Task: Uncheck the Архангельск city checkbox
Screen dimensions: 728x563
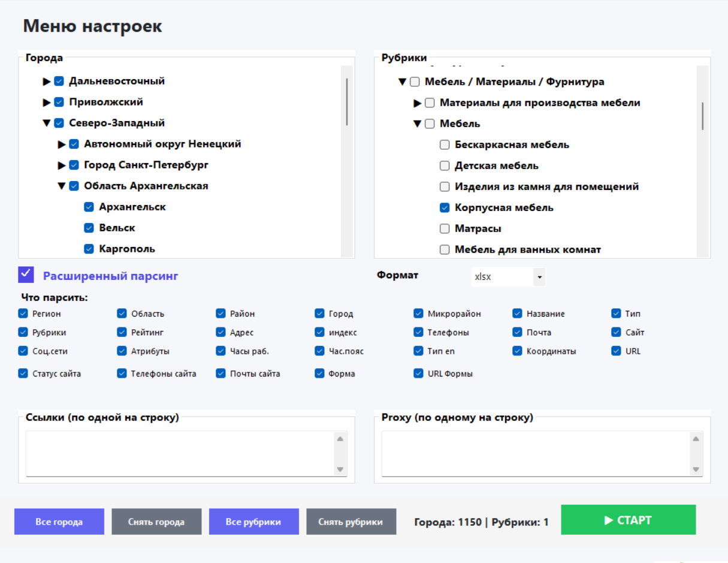Action: point(89,207)
